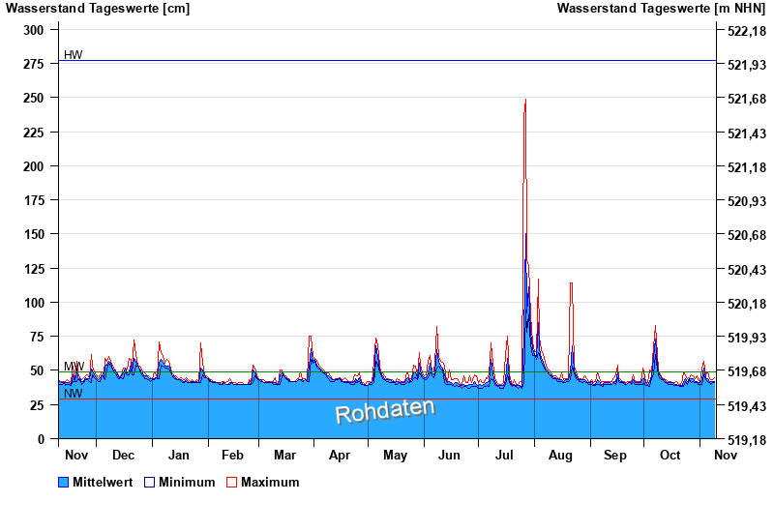The height and width of the screenshot is (532, 774).
Task: Click the blue Mittelwert legend swatch
Action: [64, 482]
